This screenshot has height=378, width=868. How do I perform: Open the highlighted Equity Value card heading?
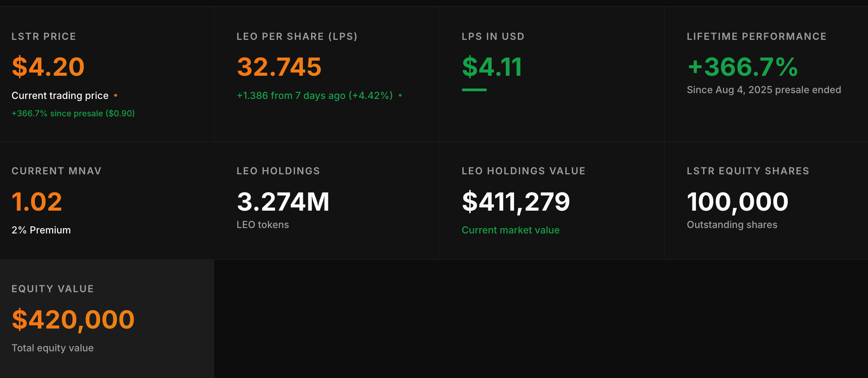click(53, 289)
